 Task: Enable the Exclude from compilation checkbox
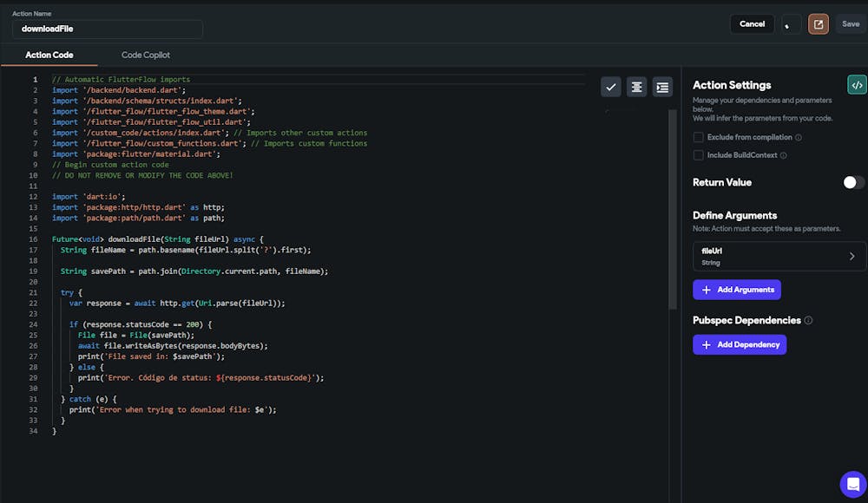click(699, 138)
